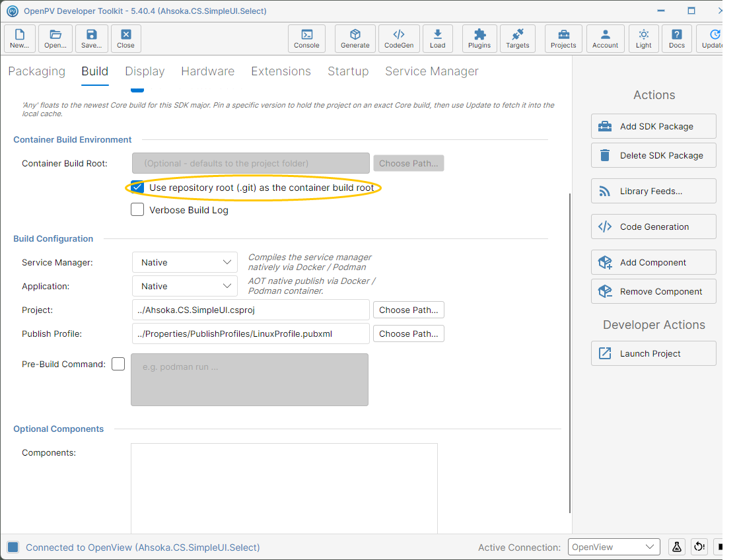Open CodeGen from the toolbar

point(399,38)
